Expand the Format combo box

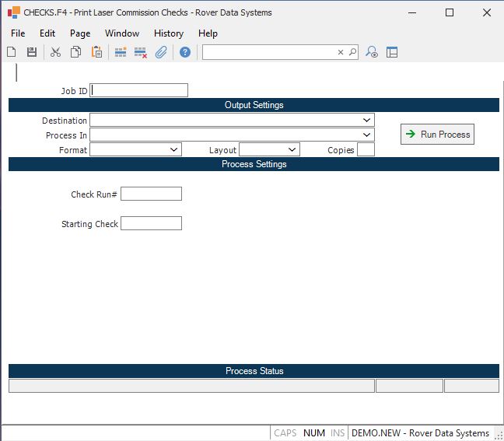pyautogui.click(x=173, y=149)
